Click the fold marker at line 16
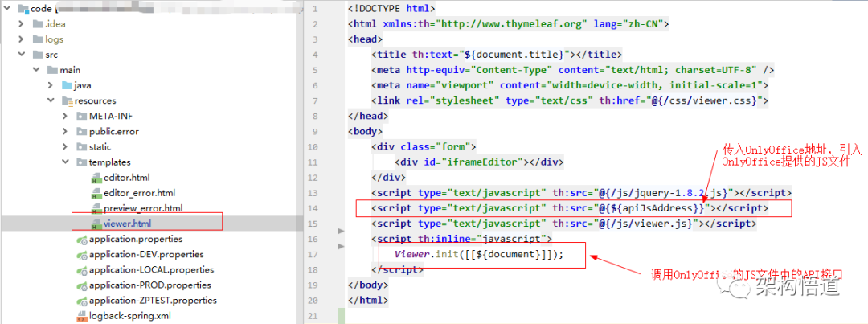 [x=341, y=245]
